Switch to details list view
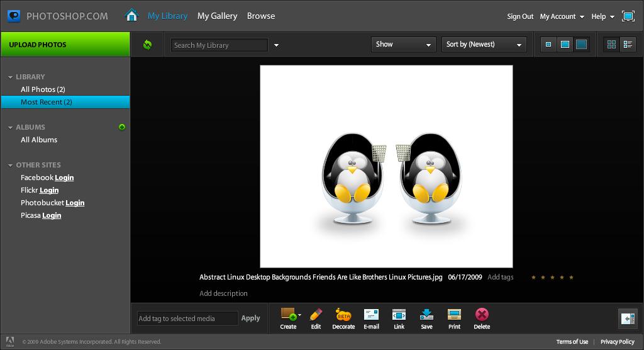Viewport: 644px width, 350px height. click(628, 45)
